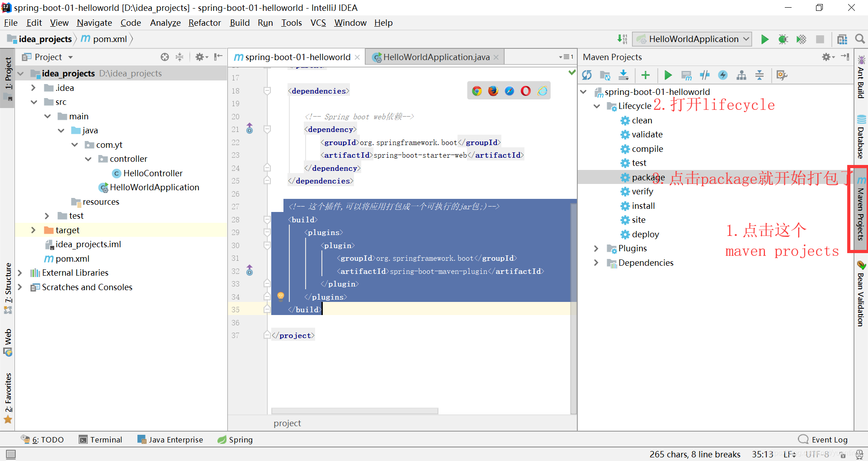Open in Safari browser icon
The width and height of the screenshot is (868, 461).
click(x=509, y=91)
